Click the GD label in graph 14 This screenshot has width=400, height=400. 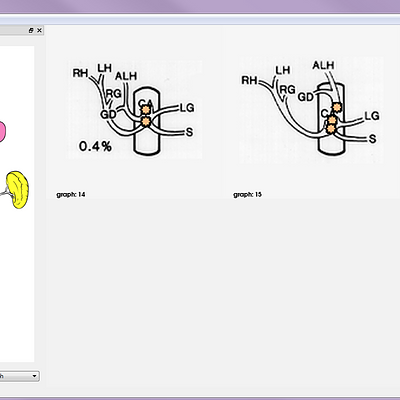[108, 114]
